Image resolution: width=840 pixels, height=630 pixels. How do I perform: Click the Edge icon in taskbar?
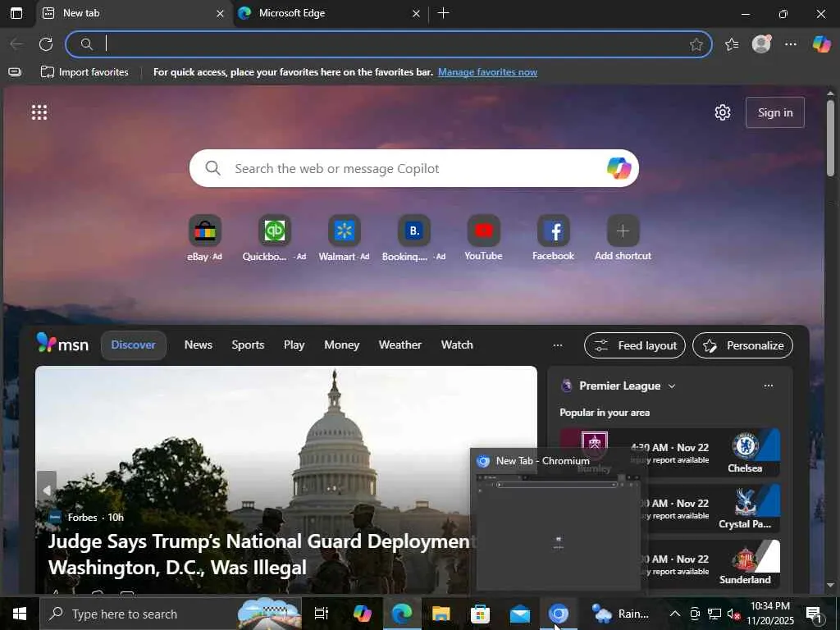[x=401, y=614]
